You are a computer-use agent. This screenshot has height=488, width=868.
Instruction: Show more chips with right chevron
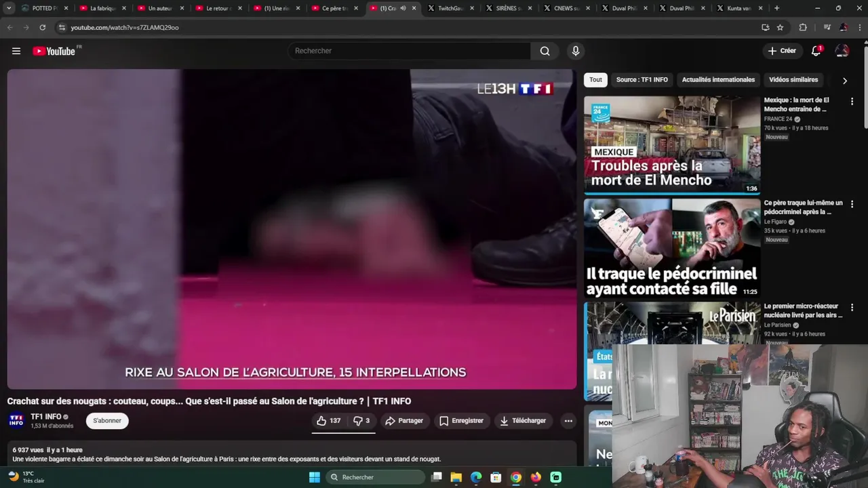tap(844, 81)
